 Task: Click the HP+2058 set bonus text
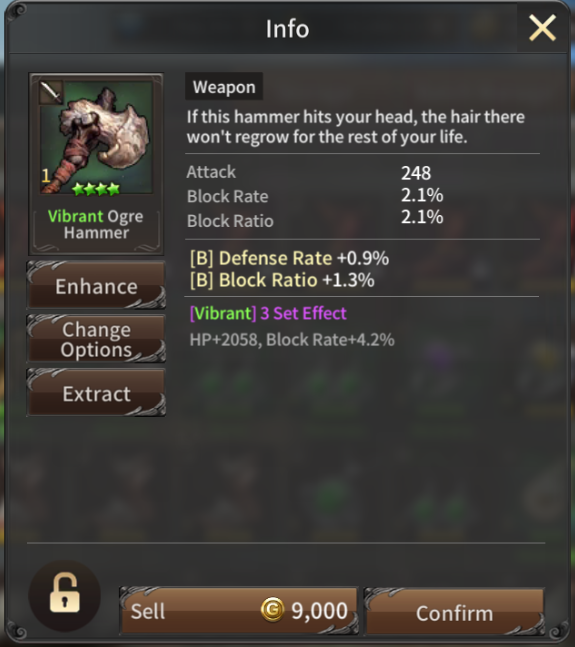(225, 340)
